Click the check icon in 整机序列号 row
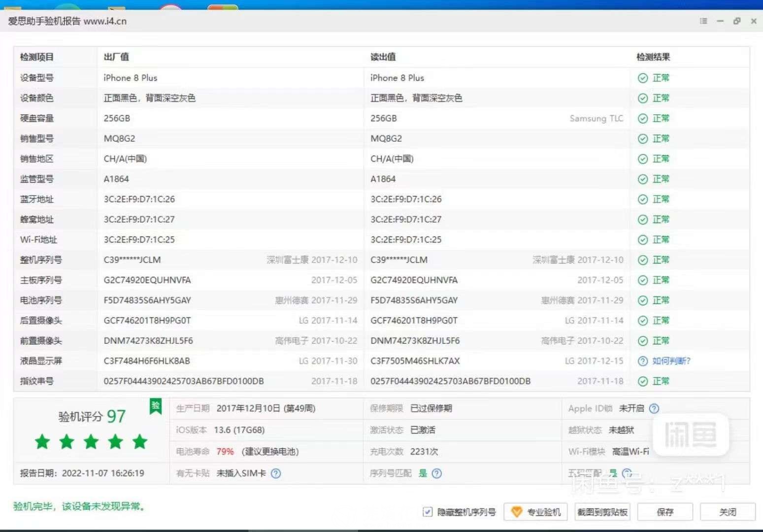 point(643,260)
